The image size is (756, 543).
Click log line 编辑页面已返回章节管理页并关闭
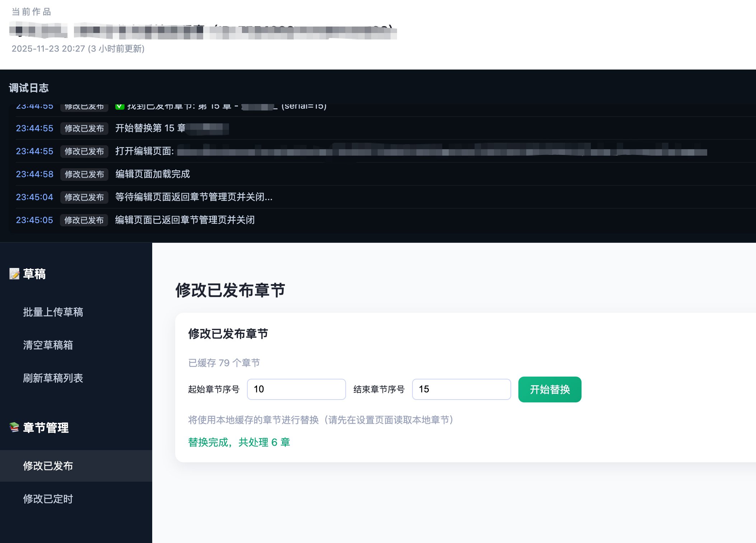[185, 220]
